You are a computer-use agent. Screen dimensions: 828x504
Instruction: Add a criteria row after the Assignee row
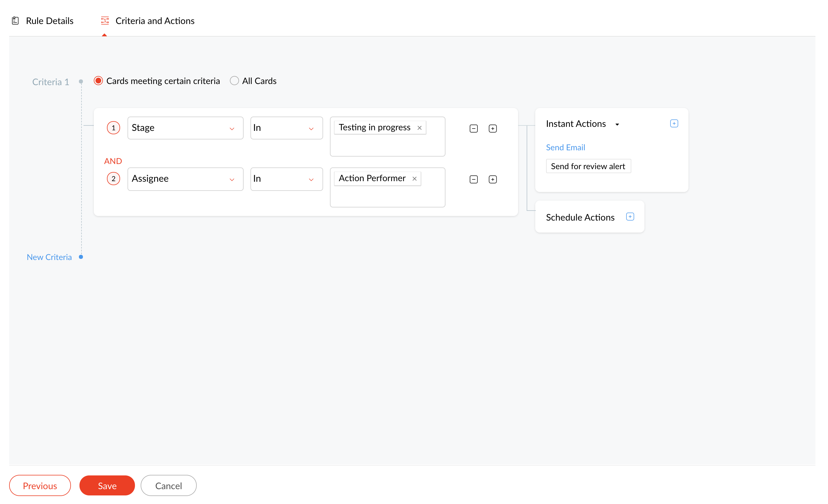[x=493, y=179]
